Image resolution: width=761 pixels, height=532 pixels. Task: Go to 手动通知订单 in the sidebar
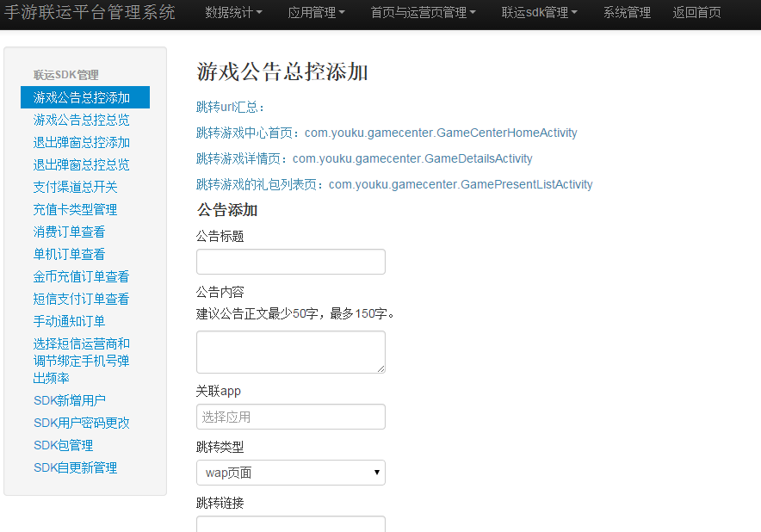(69, 321)
